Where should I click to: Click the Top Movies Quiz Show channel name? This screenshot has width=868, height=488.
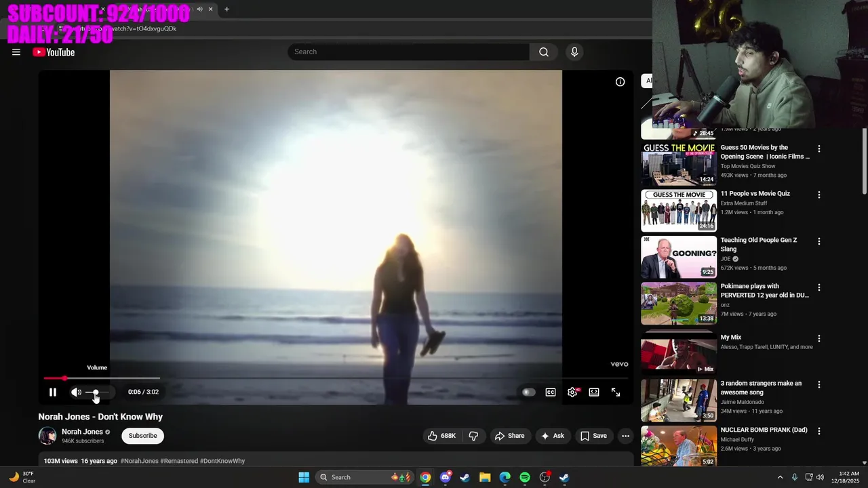coord(748,166)
